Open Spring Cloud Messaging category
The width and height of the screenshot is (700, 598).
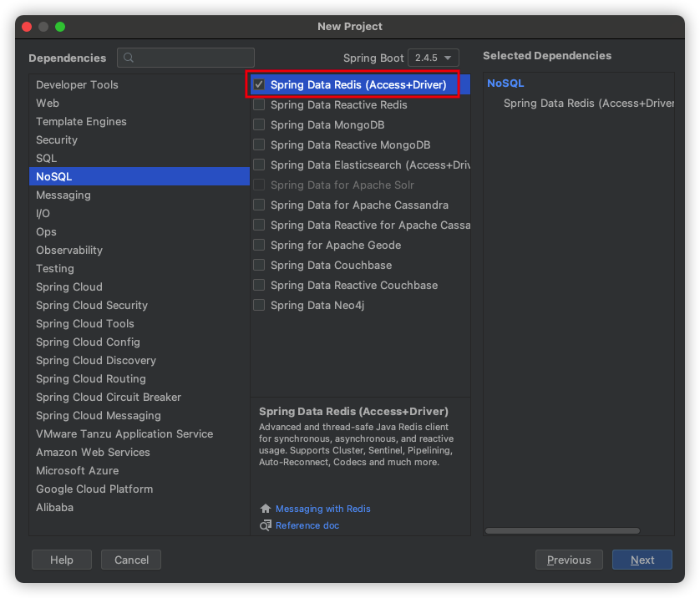139,415
